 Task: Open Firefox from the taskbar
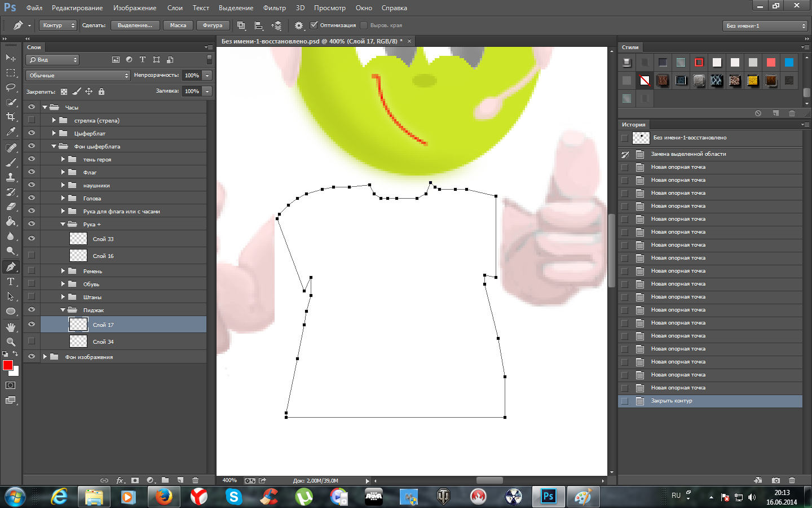coord(164,497)
